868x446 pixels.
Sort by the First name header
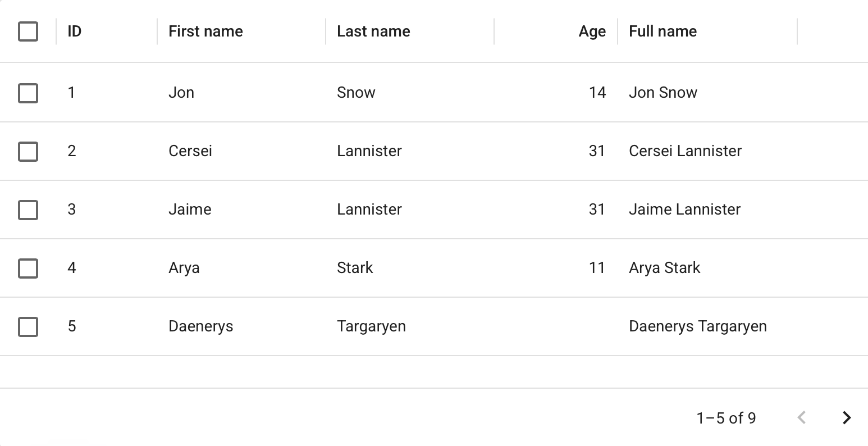205,31
